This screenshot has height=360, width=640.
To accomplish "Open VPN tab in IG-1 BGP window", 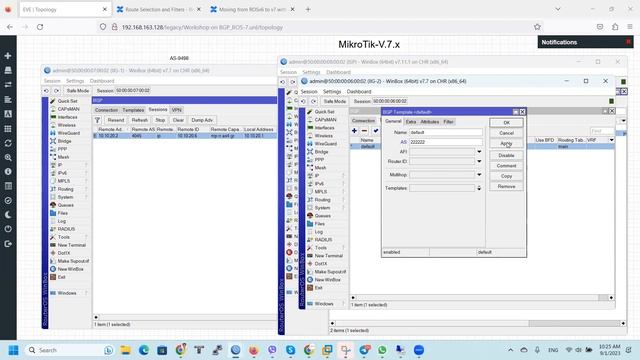I will pos(176,110).
